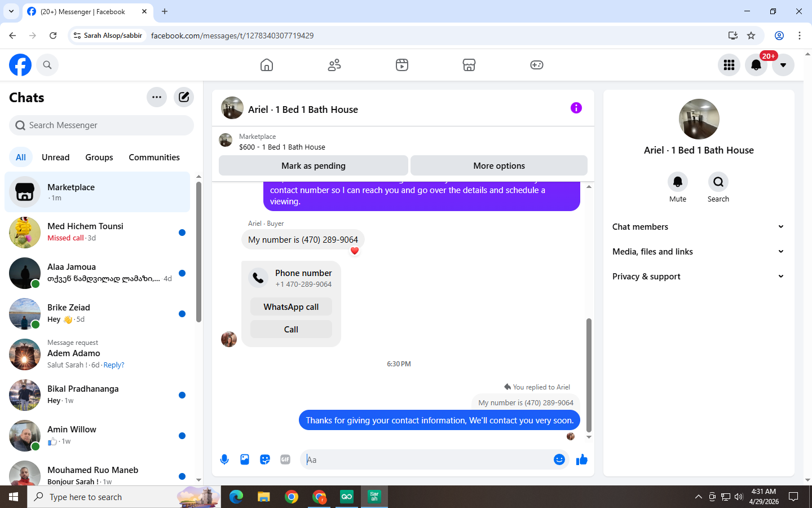Open the Friends icon in top navigation
The width and height of the screenshot is (812, 508).
[x=334, y=65]
